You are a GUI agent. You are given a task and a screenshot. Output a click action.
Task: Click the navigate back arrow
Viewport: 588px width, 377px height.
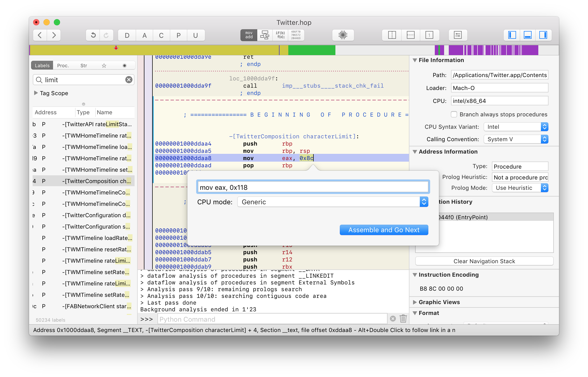pos(40,35)
